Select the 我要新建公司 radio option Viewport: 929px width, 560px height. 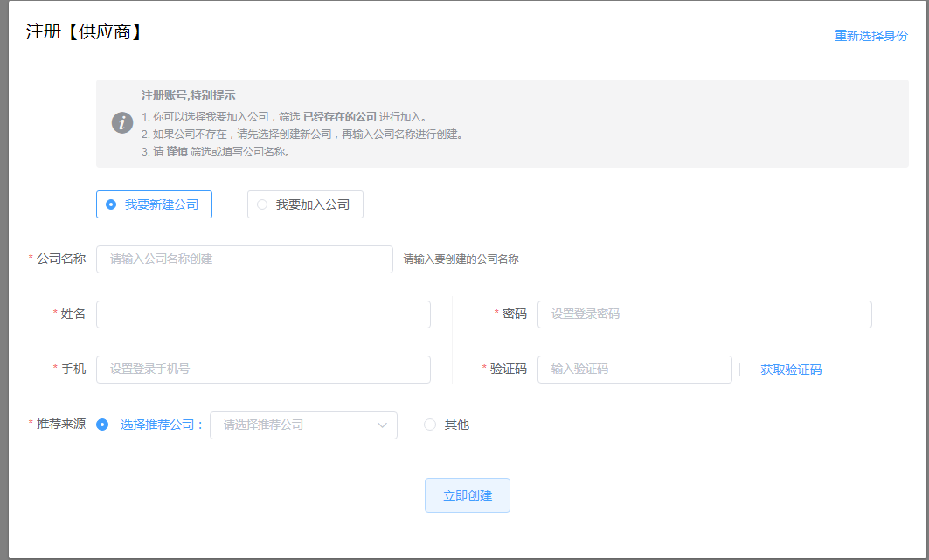tap(111, 204)
